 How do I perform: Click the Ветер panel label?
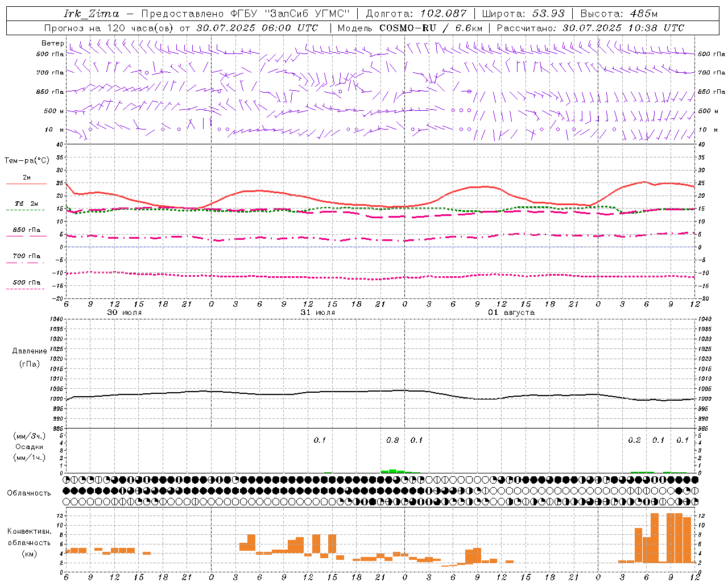[52, 43]
